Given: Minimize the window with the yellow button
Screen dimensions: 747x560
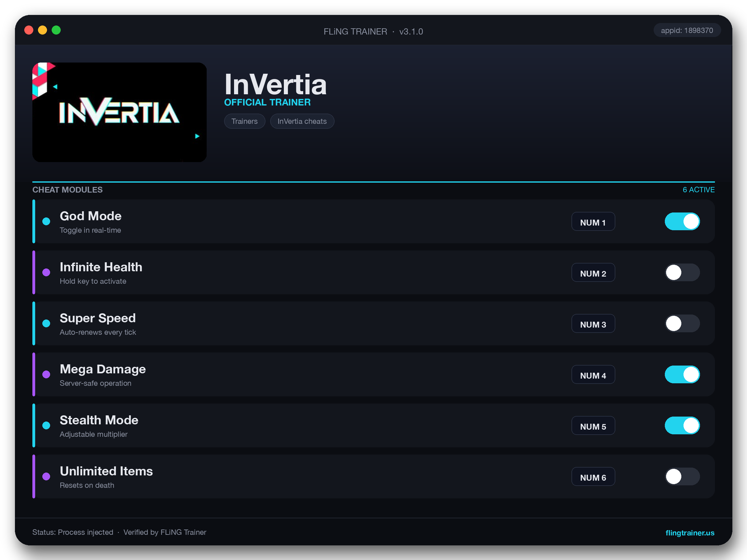Looking at the screenshot, I should pos(43,30).
